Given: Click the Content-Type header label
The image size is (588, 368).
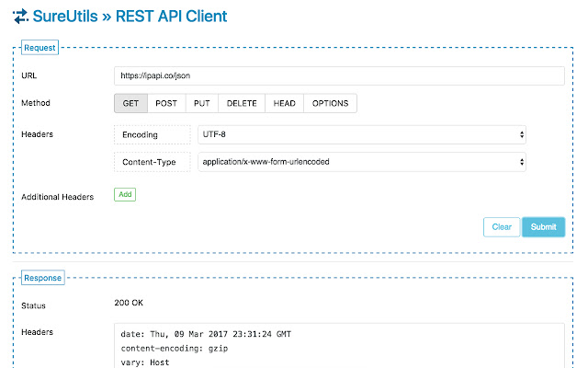Looking at the screenshot, I should (153, 162).
